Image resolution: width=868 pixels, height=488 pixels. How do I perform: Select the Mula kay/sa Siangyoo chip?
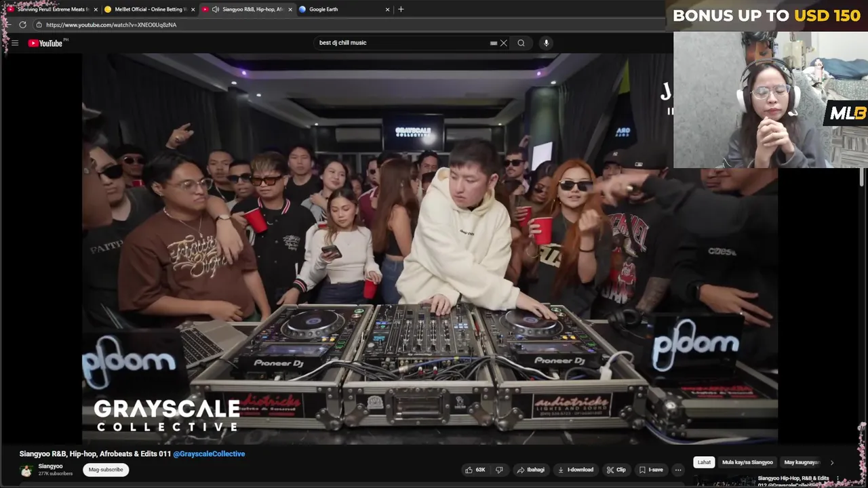[x=747, y=462]
